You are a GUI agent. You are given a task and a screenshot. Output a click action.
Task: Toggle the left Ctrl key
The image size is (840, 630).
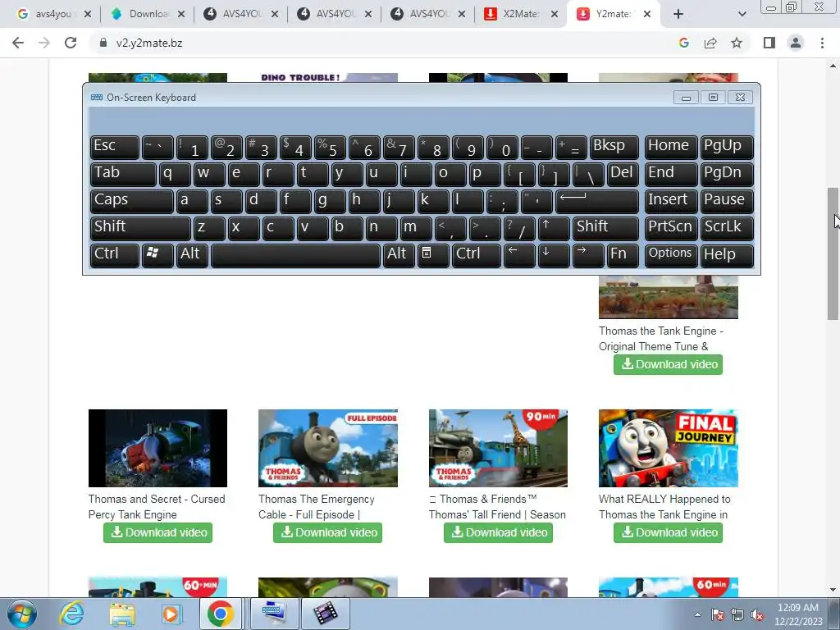(115, 255)
